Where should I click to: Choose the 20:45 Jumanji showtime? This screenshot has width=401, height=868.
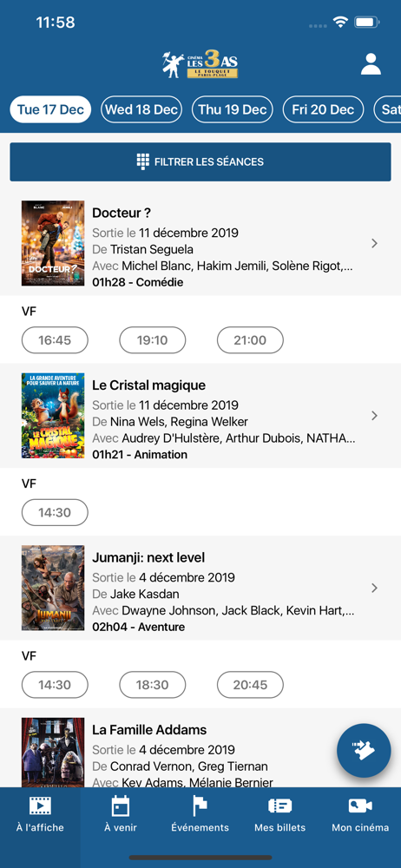(250, 685)
